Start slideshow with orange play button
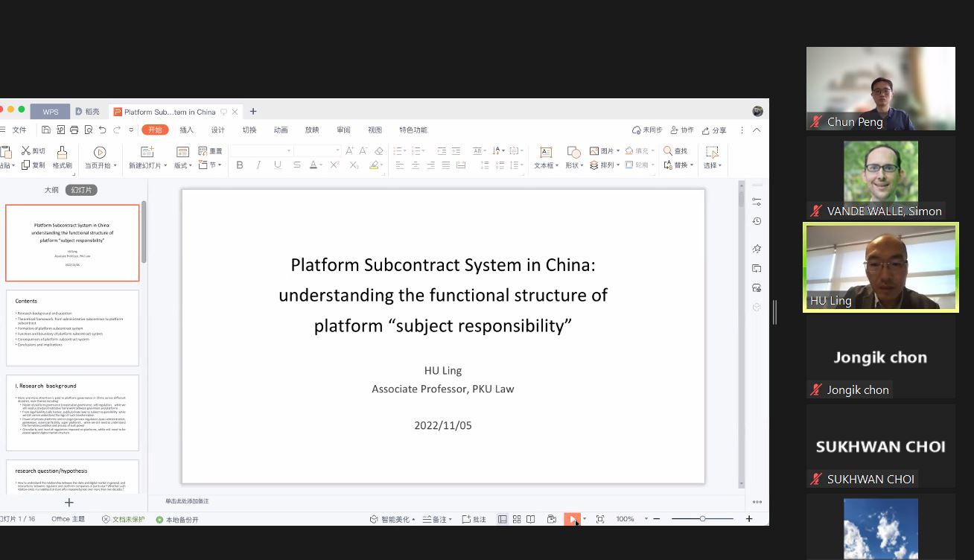This screenshot has width=974, height=560. [570, 519]
